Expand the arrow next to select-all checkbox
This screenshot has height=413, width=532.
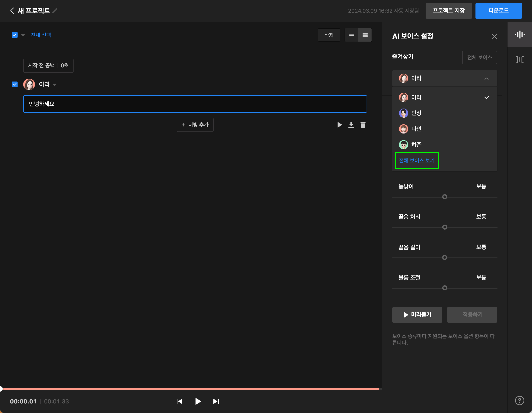click(x=23, y=35)
